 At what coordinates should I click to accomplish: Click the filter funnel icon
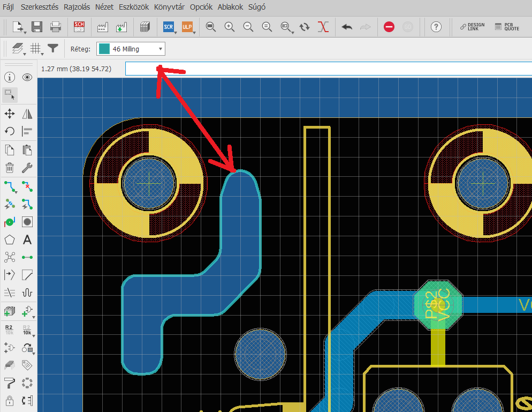52,49
